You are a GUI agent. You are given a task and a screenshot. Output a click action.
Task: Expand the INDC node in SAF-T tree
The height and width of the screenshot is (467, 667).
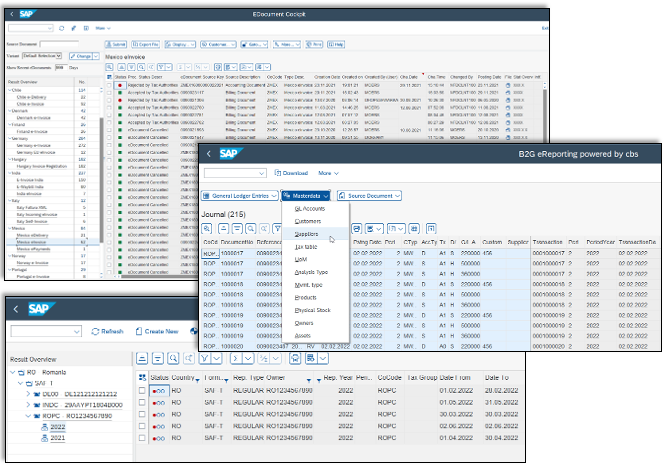[28, 405]
